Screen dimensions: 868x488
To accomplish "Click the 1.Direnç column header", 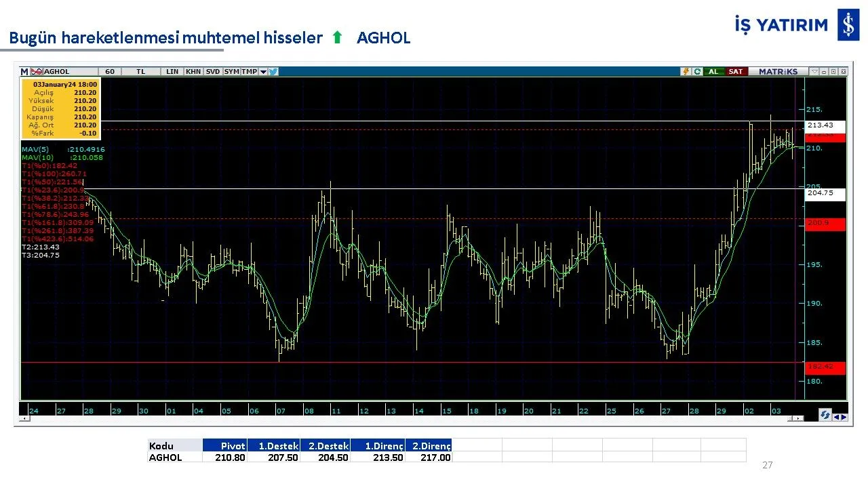I will pos(378,445).
